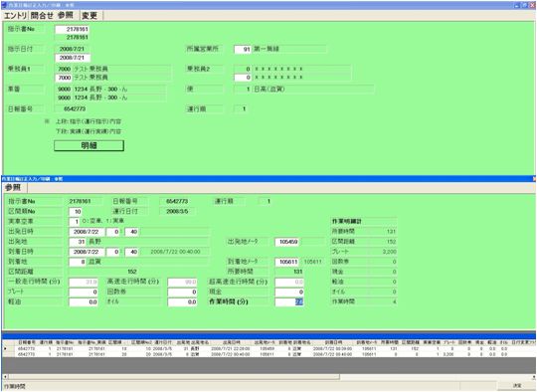This screenshot has width=537, height=392.
Task: Click the 実車空車 input field
Action: coord(75,222)
